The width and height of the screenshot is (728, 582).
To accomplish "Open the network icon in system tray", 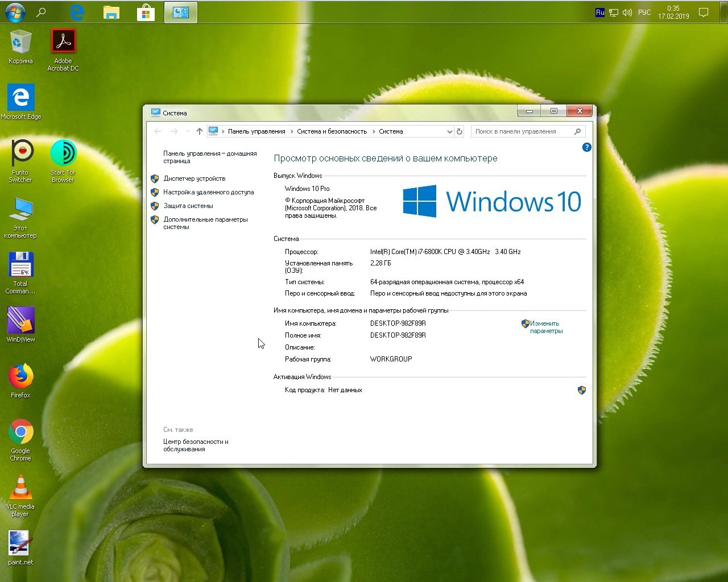I will coord(614,13).
